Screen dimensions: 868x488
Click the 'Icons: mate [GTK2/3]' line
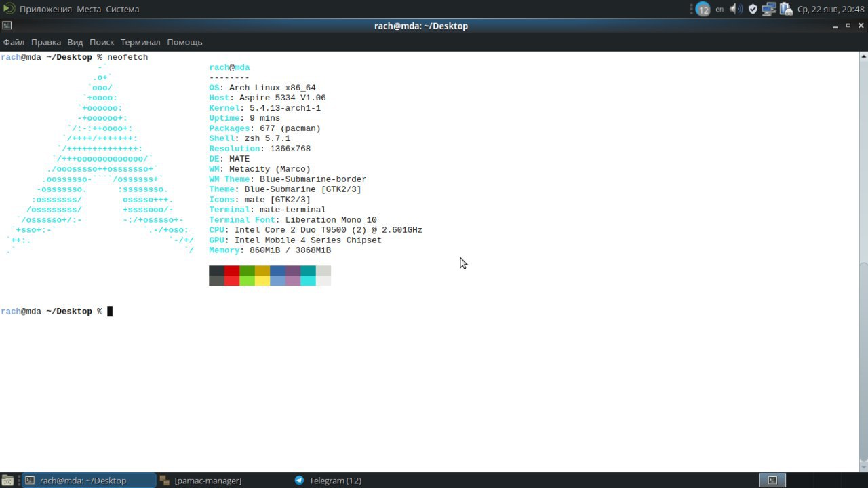260,200
